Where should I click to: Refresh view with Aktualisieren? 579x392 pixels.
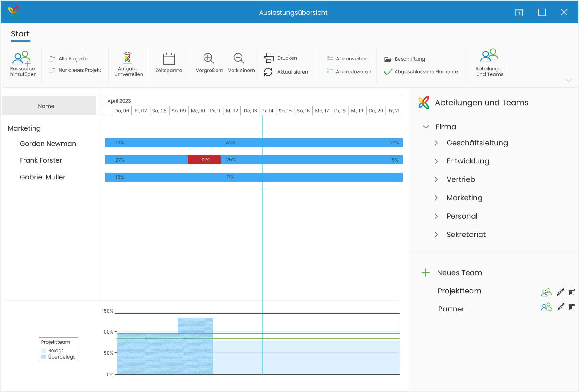(286, 72)
